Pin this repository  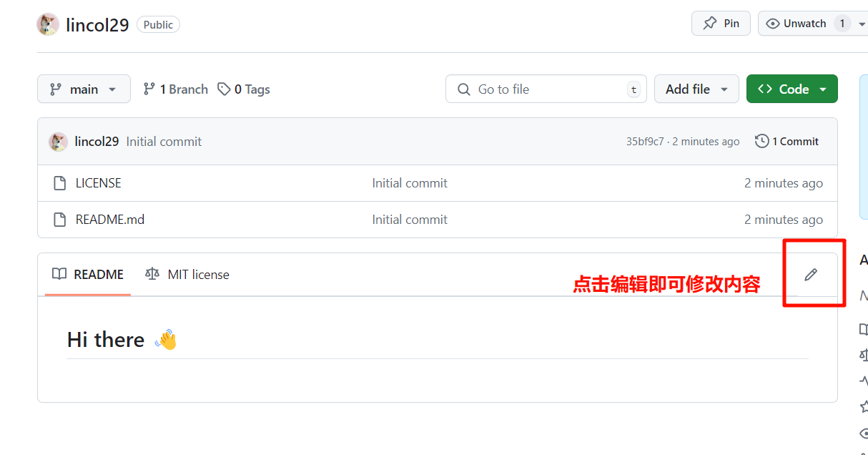point(721,24)
